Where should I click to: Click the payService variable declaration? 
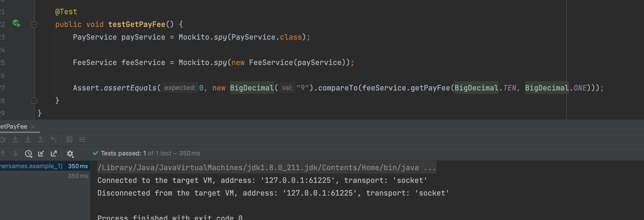pos(143,37)
